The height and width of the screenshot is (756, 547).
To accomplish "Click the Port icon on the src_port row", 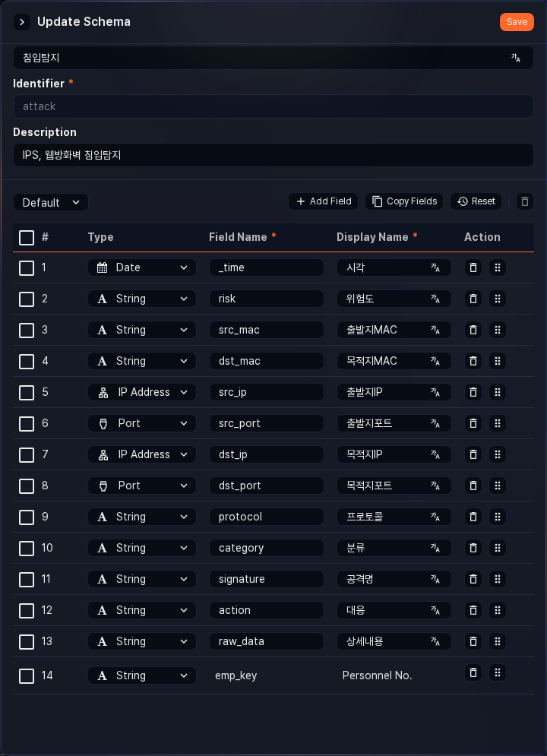I will [x=103, y=423].
